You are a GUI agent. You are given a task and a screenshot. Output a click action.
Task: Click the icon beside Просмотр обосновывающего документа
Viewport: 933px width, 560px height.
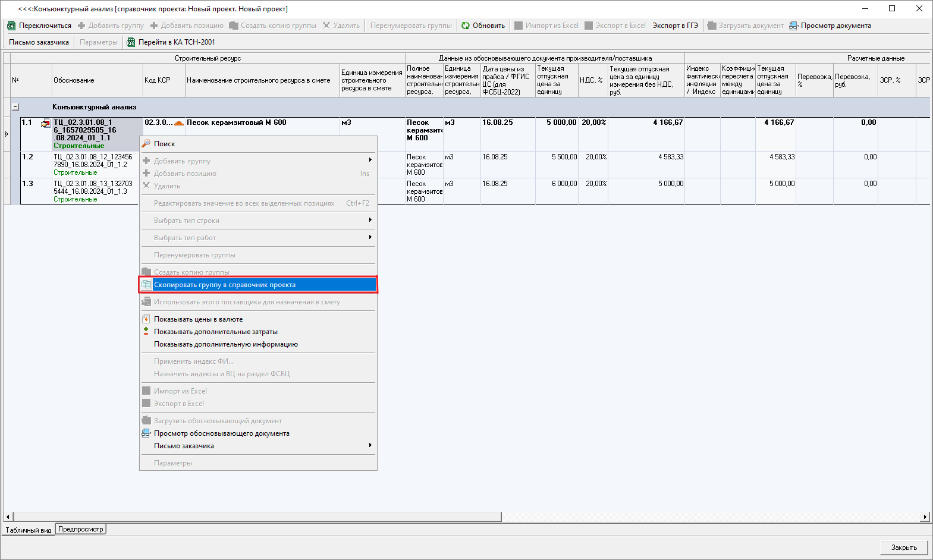click(x=146, y=433)
